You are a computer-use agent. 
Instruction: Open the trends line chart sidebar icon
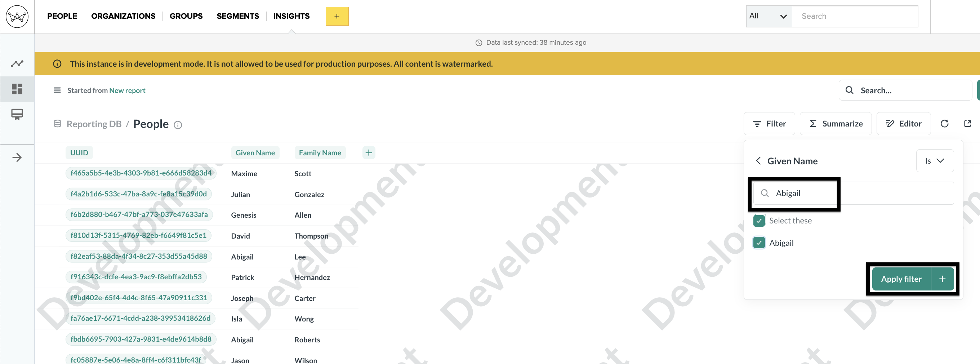pos(17,63)
